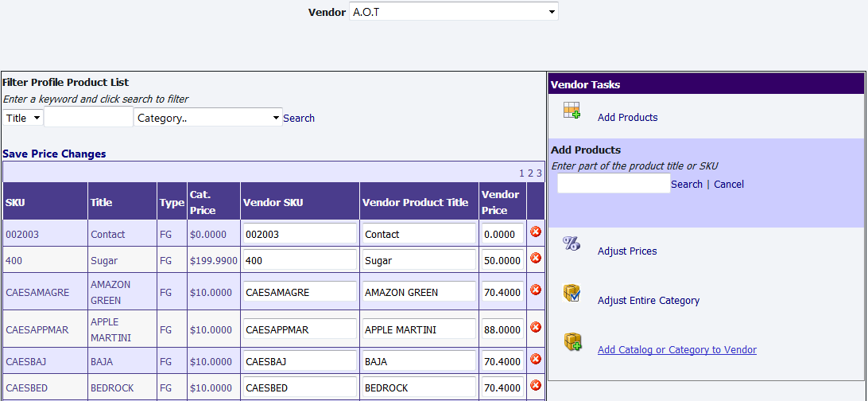Open the Vendor dropdown showing A.O.T
Viewport: 868px width, 401px height.
[x=454, y=12]
